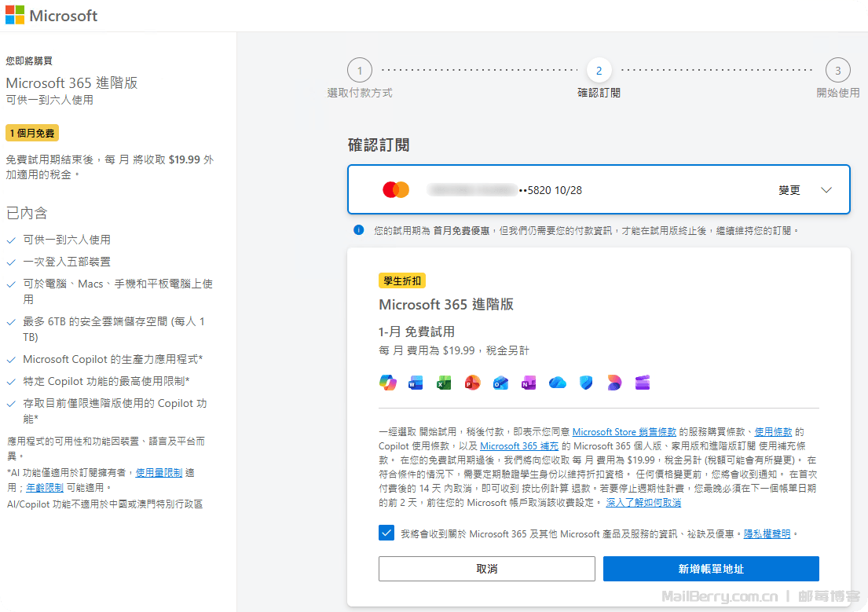Click the OneDrive cloud icon
The height and width of the screenshot is (612, 868).
(558, 383)
